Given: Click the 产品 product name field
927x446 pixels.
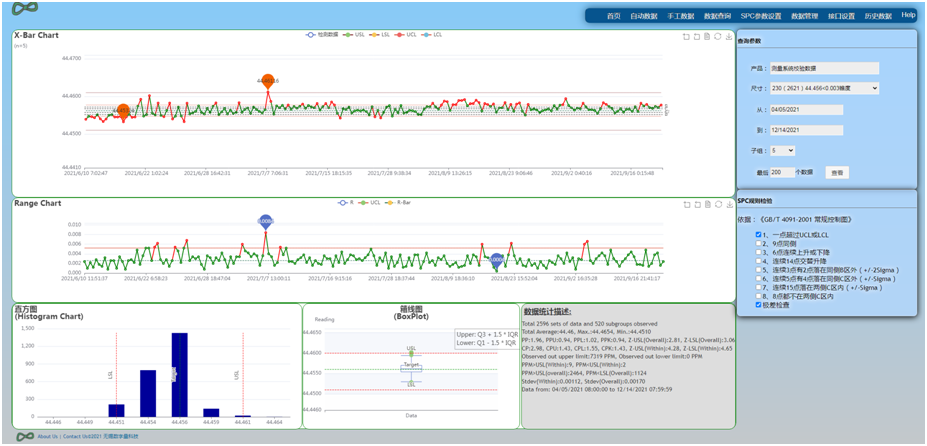Looking at the screenshot, I should 824,68.
